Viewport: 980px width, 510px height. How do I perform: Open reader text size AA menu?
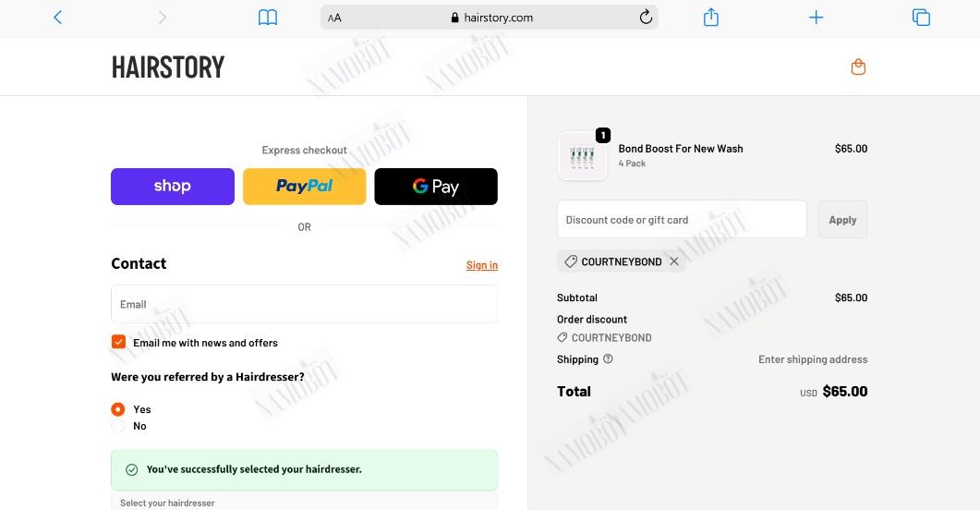coord(334,18)
